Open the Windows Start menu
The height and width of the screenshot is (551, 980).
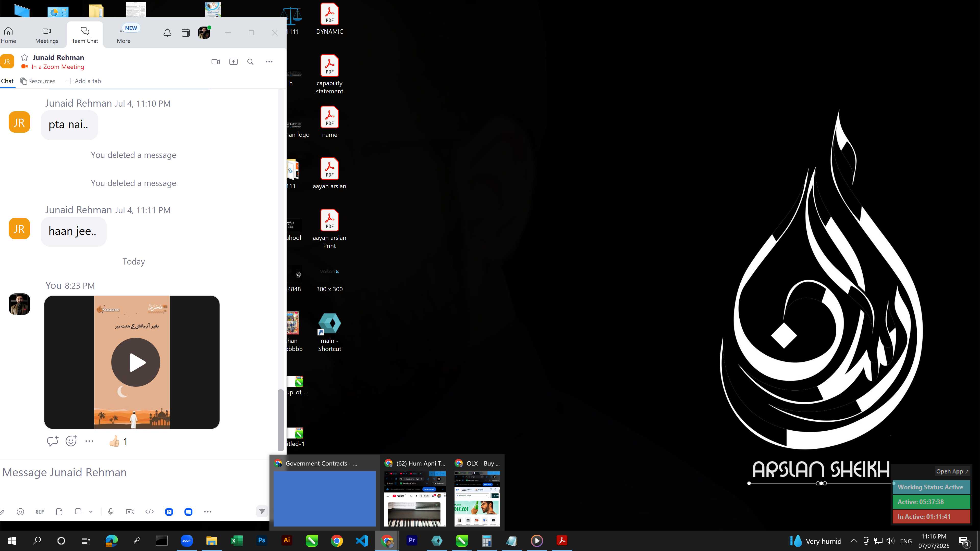tap(12, 540)
